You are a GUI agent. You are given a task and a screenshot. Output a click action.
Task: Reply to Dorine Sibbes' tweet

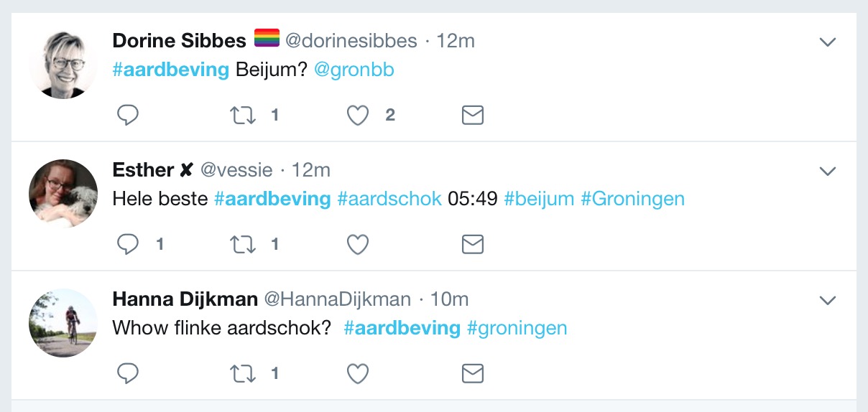(128, 116)
